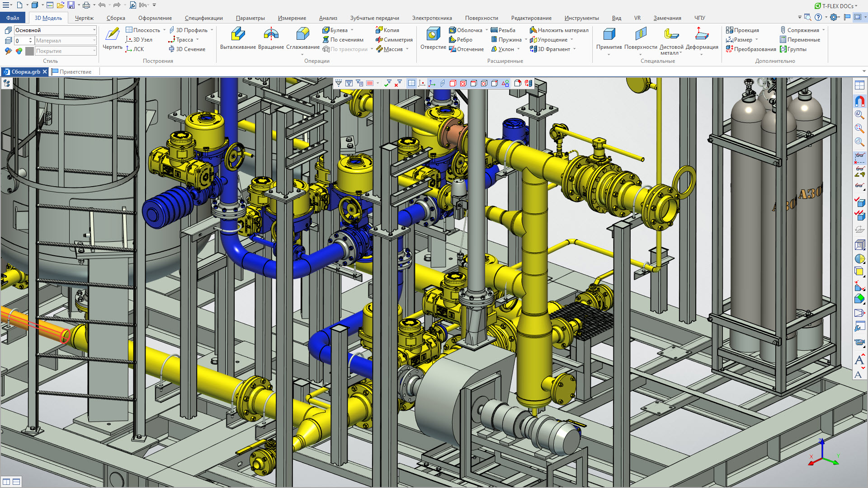Select the Выталкивание extrude tool

tap(238, 38)
